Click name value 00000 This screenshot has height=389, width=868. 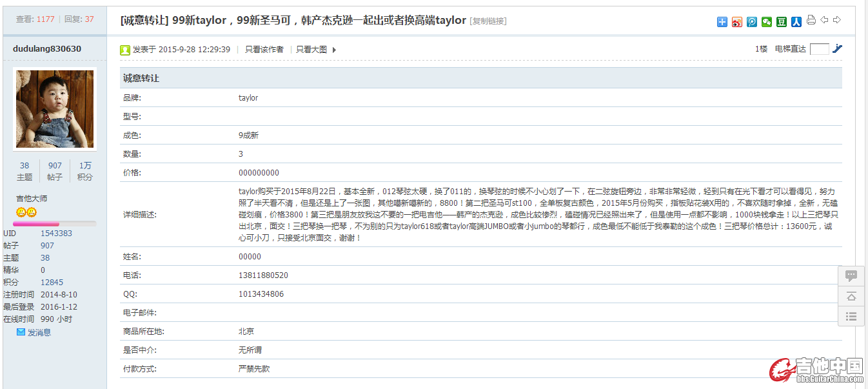coord(250,257)
